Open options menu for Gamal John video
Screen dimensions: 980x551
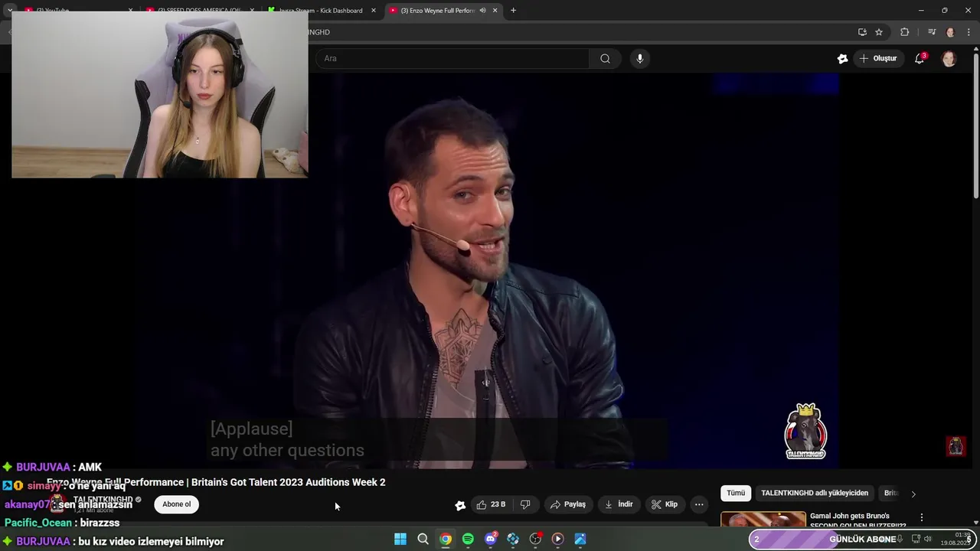(922, 517)
